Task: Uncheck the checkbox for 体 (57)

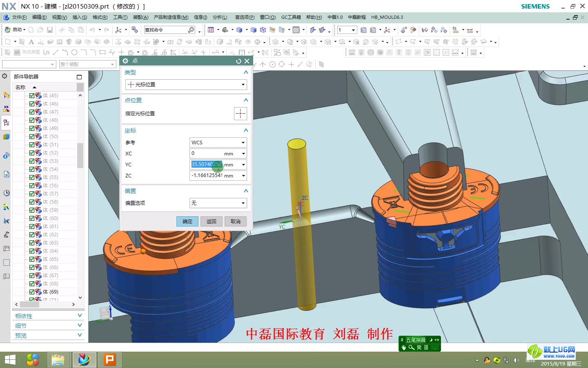Action: (x=32, y=193)
